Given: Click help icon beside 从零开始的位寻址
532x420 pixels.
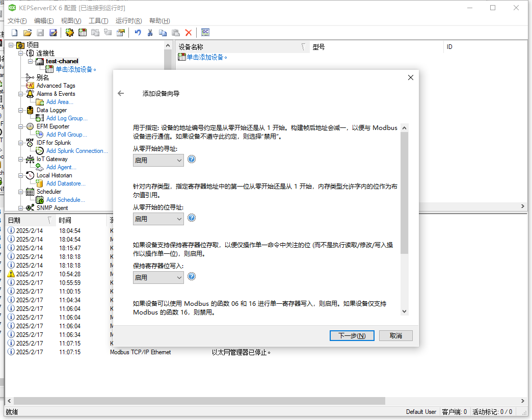Looking at the screenshot, I should click(192, 218).
